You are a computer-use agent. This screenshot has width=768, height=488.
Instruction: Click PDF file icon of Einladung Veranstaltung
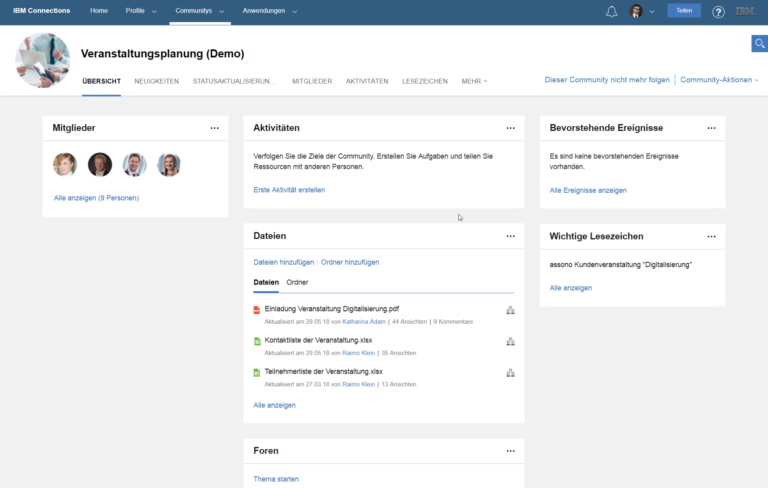pyautogui.click(x=257, y=310)
